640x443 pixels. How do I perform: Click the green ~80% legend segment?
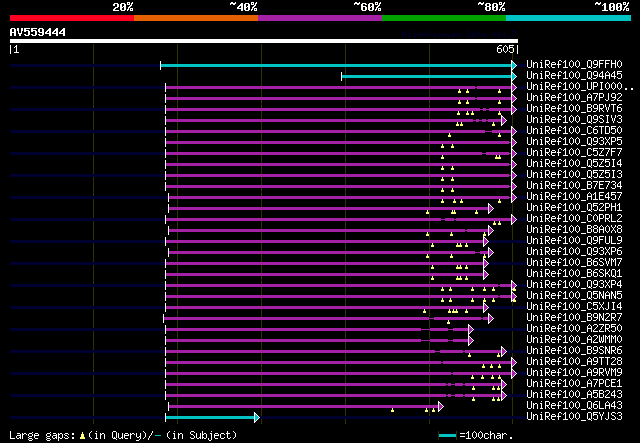pos(444,18)
